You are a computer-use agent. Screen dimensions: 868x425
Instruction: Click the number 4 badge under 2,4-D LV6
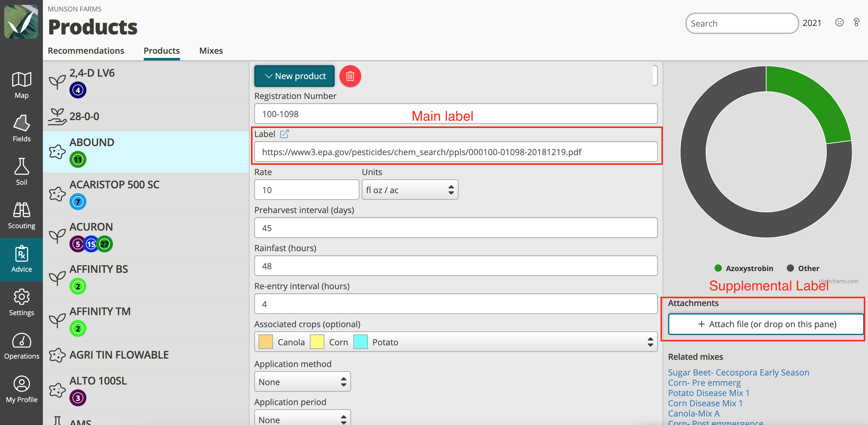click(78, 90)
